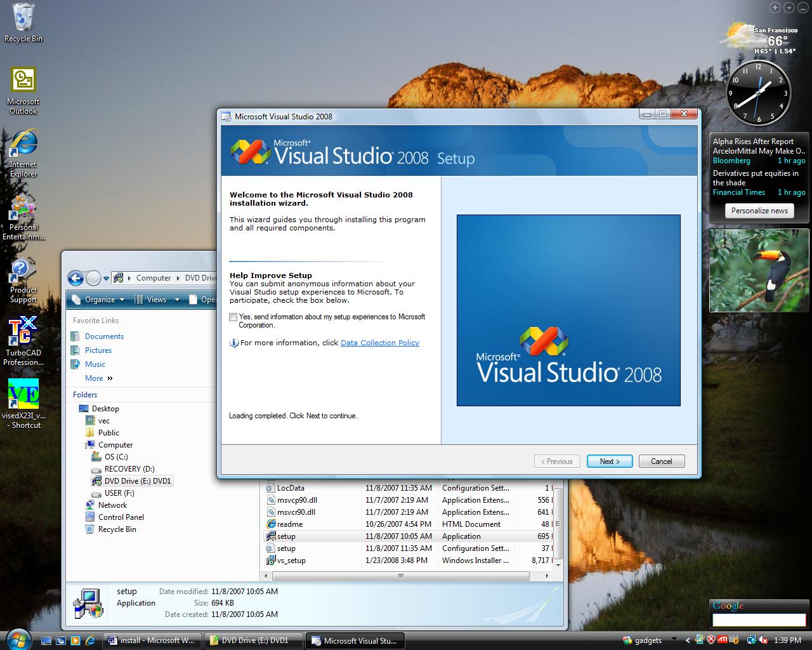Click Cancel in the Visual Studio Setup wizard

pyautogui.click(x=662, y=461)
